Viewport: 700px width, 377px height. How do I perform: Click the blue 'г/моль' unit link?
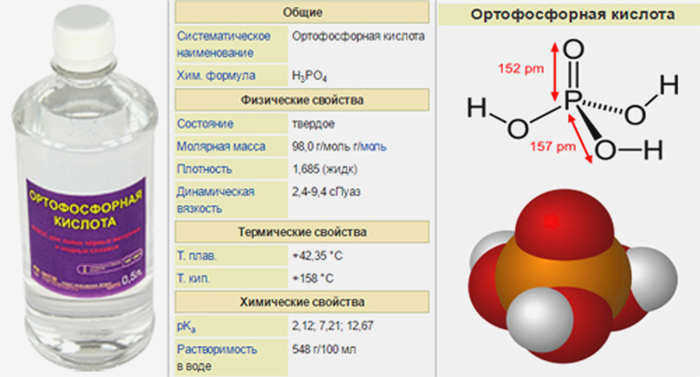pyautogui.click(x=370, y=147)
